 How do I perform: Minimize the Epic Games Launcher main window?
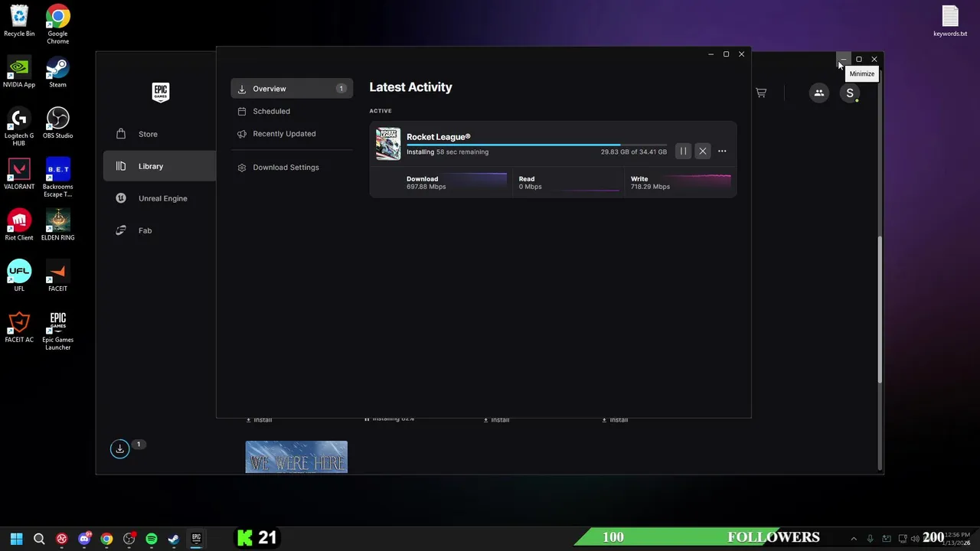coord(843,59)
